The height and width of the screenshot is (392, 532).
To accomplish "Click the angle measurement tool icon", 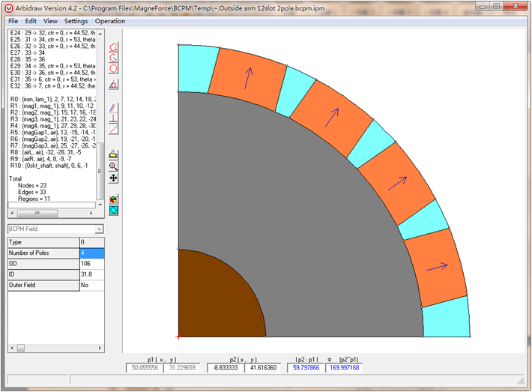I will click(113, 84).
